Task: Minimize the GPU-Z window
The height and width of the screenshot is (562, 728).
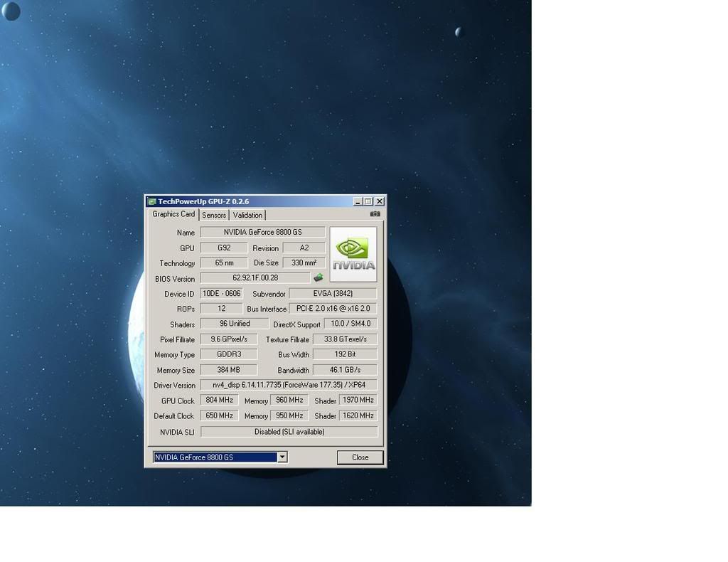Action: click(358, 202)
